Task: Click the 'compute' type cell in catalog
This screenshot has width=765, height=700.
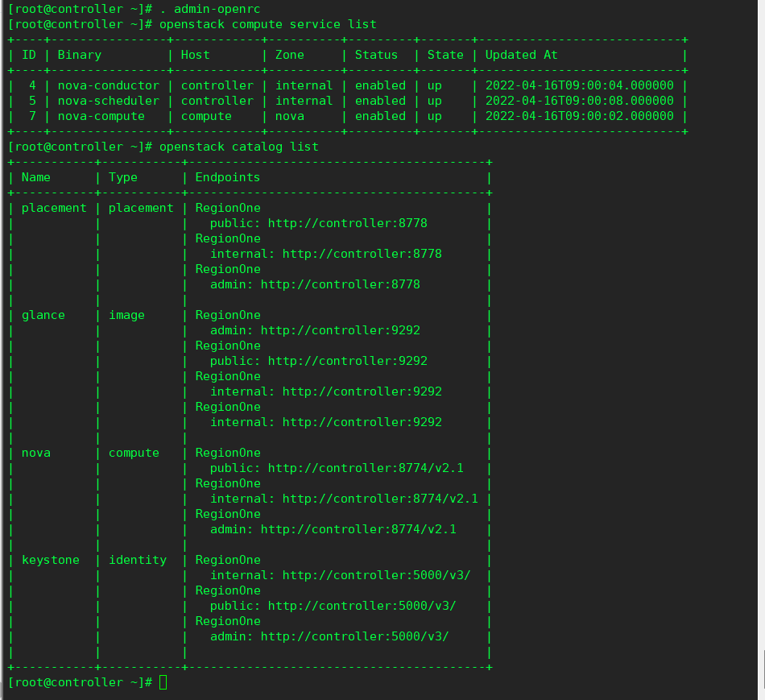Action: coord(134,453)
